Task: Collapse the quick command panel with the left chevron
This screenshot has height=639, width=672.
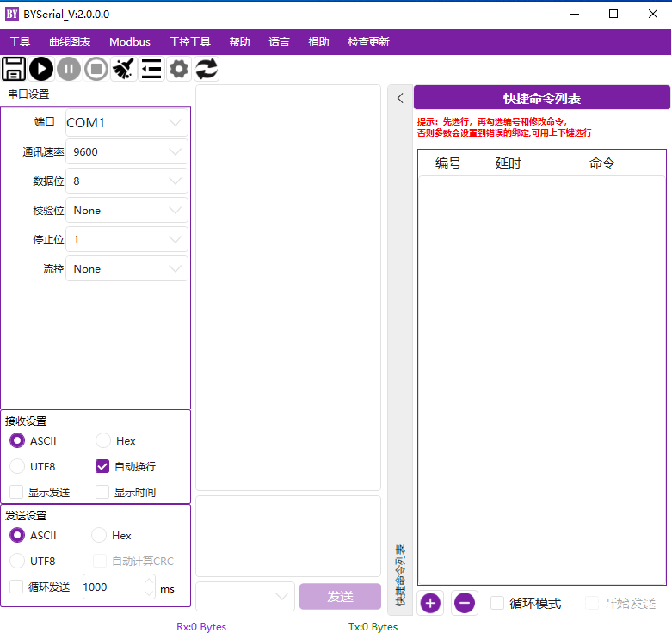Action: click(x=400, y=98)
